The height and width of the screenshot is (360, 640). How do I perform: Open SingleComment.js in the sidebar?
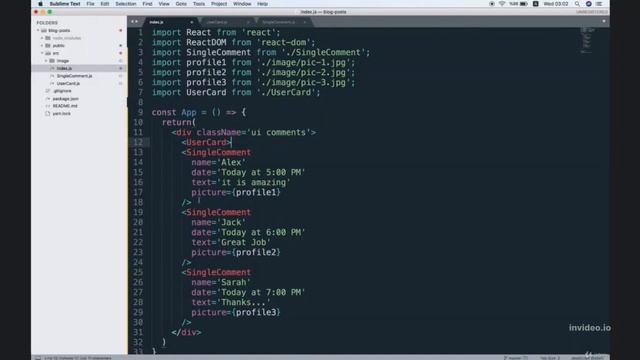coord(74,76)
